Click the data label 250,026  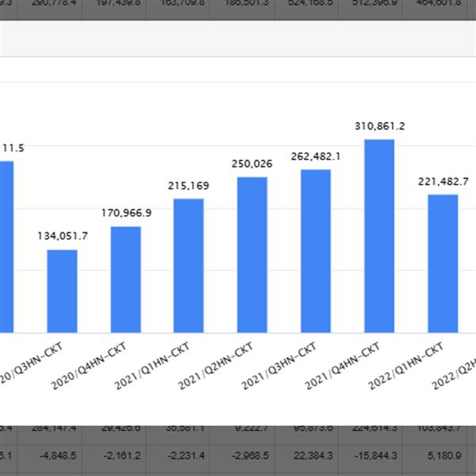click(252, 163)
